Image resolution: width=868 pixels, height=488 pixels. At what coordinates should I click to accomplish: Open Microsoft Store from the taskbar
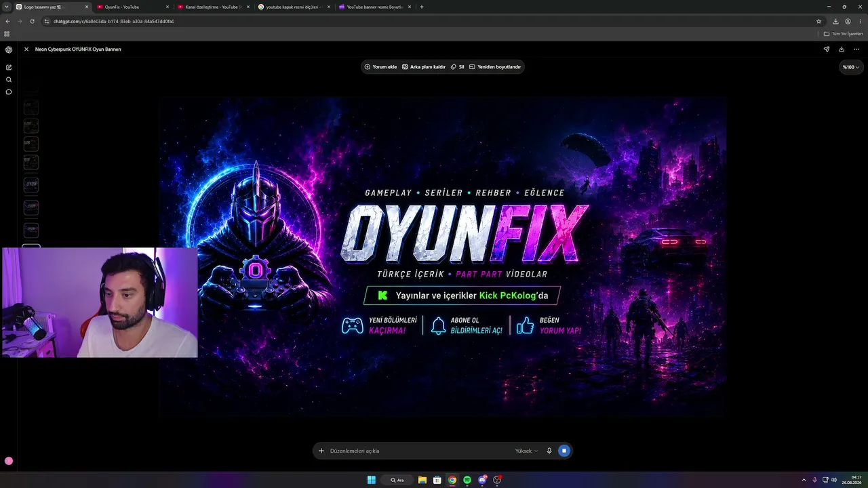point(437,480)
